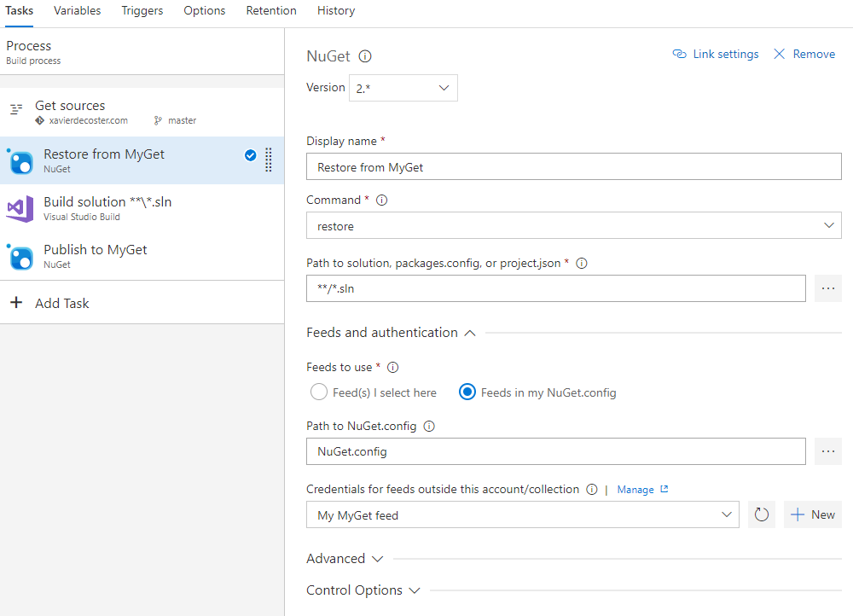Switch to the Variables tab
853x616 pixels.
point(77,11)
